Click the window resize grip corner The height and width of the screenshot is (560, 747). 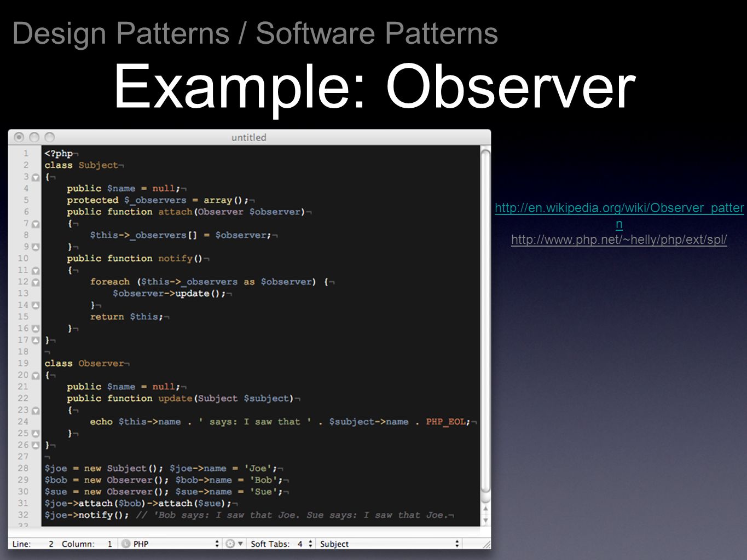click(486, 544)
